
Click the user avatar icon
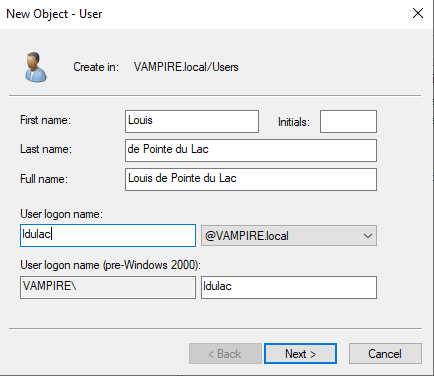36,67
